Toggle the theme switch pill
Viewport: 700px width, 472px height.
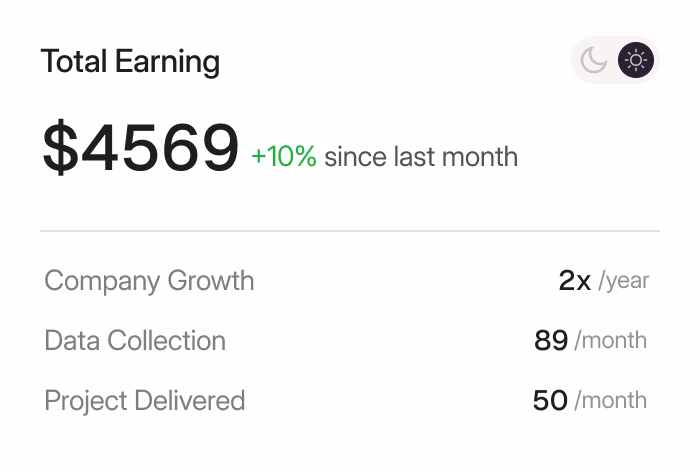(614, 61)
